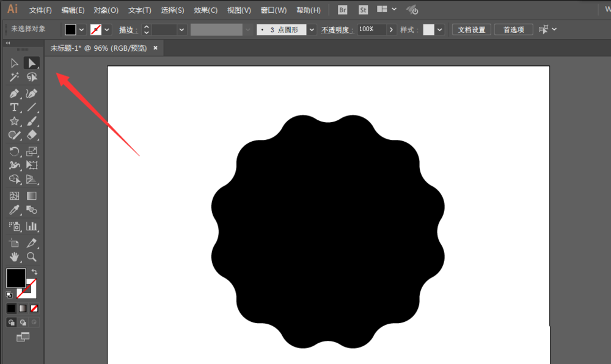Click the align-to options icon in control bar
The image size is (611, 364).
coord(543,29)
